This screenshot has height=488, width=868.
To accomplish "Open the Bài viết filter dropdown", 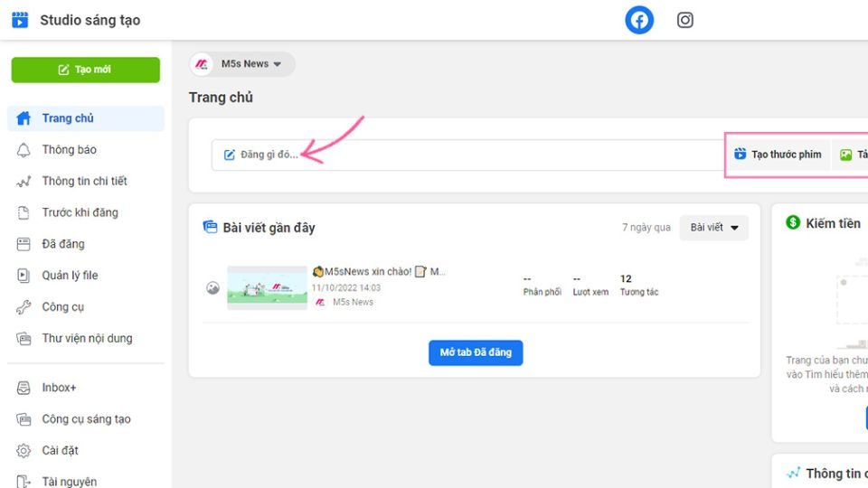I will coord(713,228).
